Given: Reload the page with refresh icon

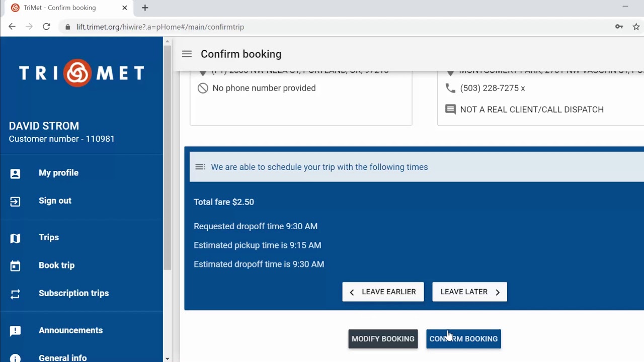Looking at the screenshot, I should (x=46, y=27).
